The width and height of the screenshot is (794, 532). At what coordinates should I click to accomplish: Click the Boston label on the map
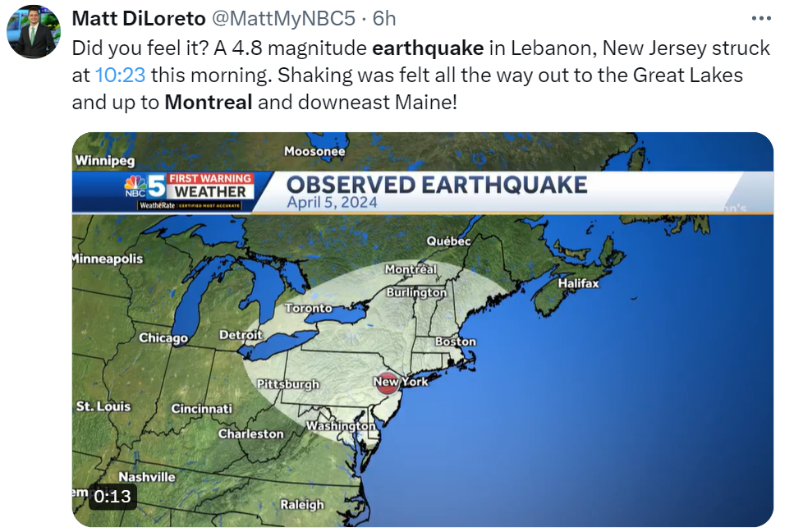456,342
